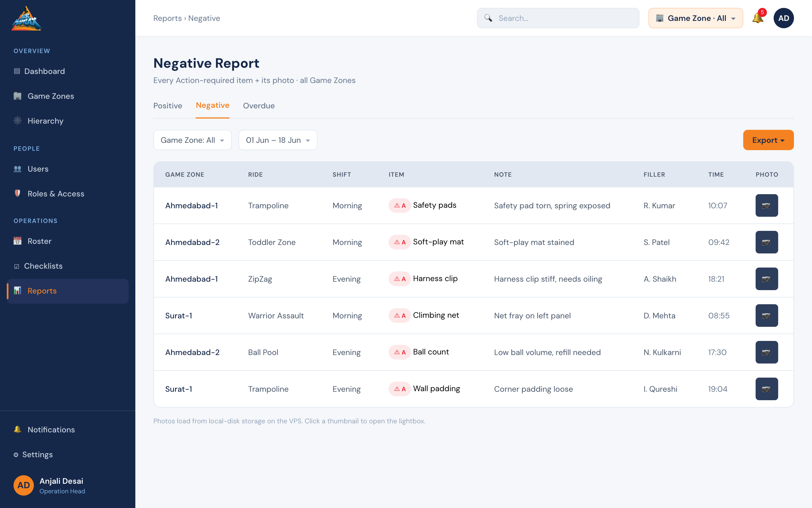Open the photo for Soft-play mat row
This screenshot has width=812, height=508.
coord(766,242)
